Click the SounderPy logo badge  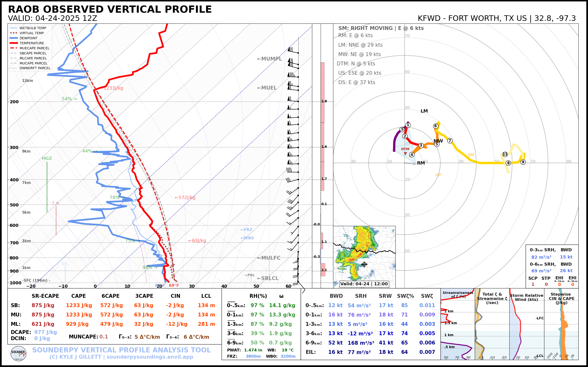pos(18,353)
